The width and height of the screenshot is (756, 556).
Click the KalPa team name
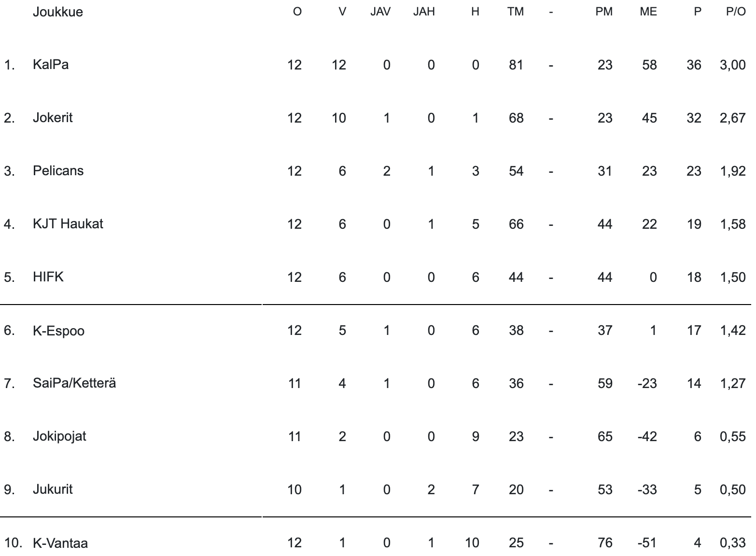51,64
